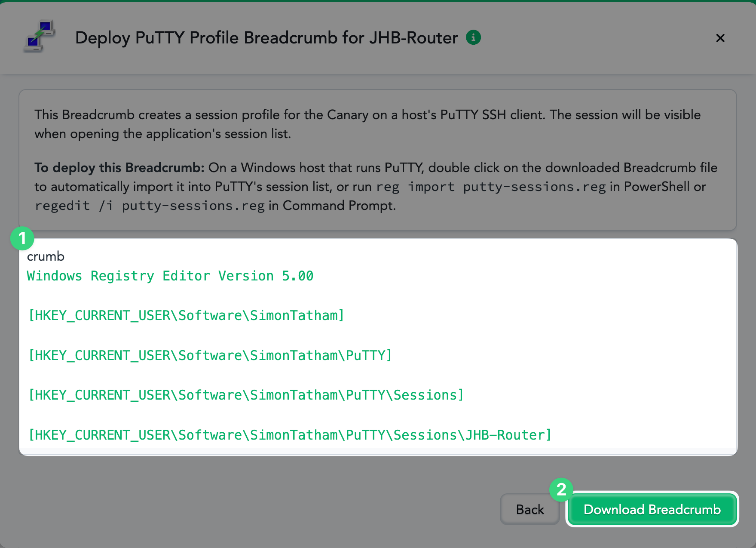Click the green info icon beside the title
Screen dimensions: 756x548
click(x=473, y=37)
